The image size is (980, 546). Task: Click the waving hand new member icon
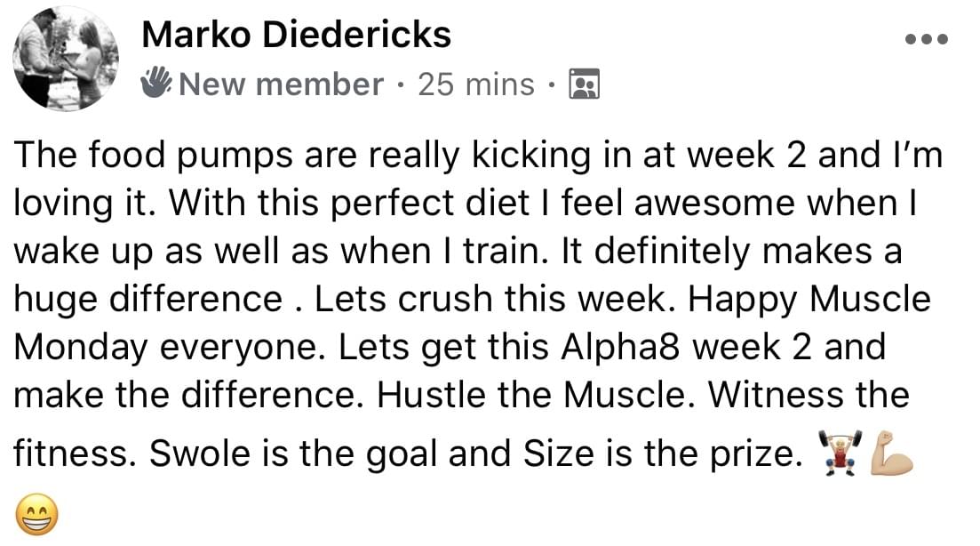tap(156, 84)
